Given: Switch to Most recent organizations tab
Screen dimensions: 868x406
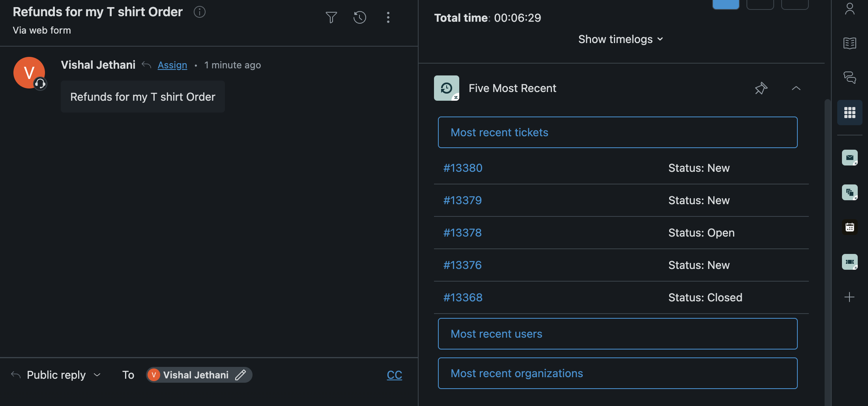Looking at the screenshot, I should [x=617, y=373].
